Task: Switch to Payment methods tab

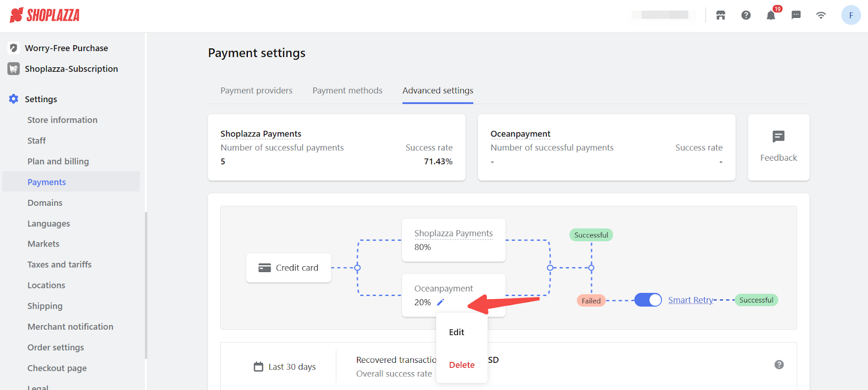Action: tap(347, 91)
